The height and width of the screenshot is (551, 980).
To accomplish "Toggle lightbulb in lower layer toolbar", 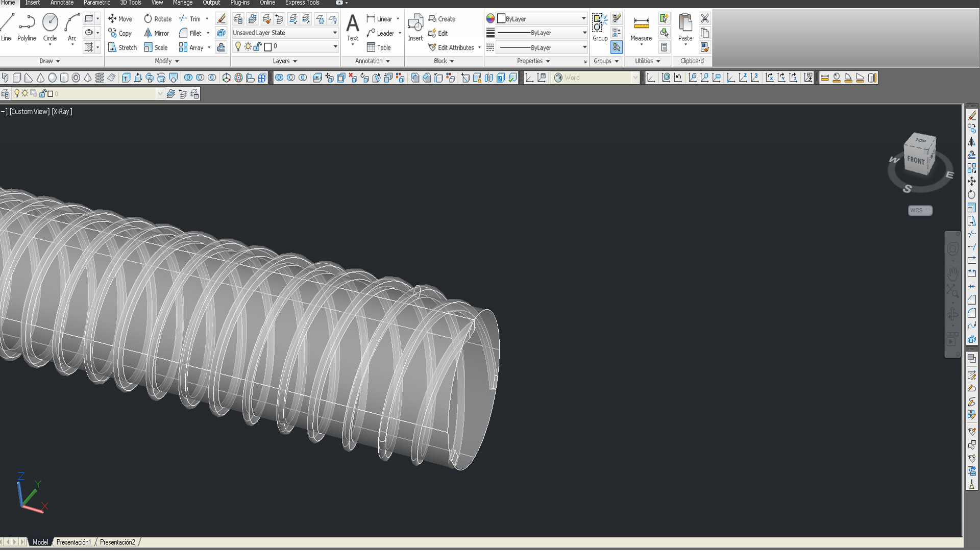I will click(17, 93).
